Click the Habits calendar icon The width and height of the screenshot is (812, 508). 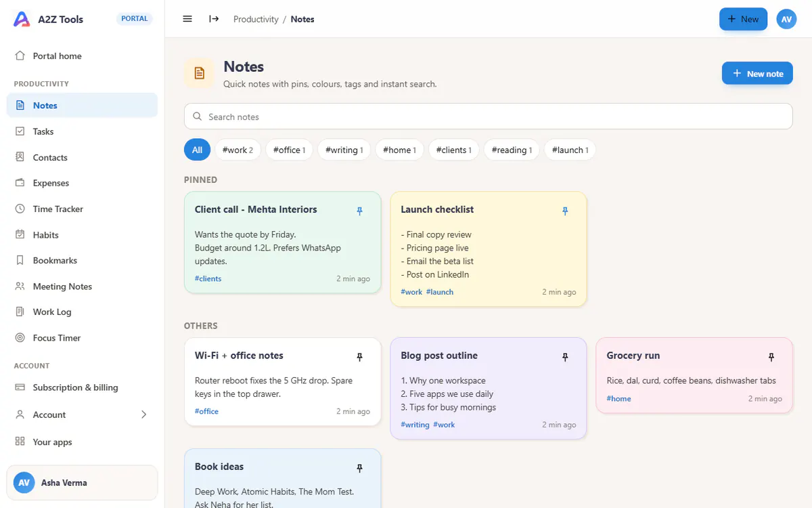tap(20, 235)
